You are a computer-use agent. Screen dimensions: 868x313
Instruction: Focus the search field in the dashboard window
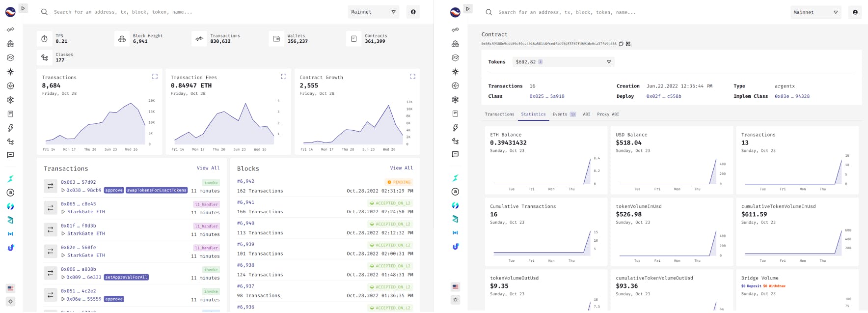click(123, 12)
